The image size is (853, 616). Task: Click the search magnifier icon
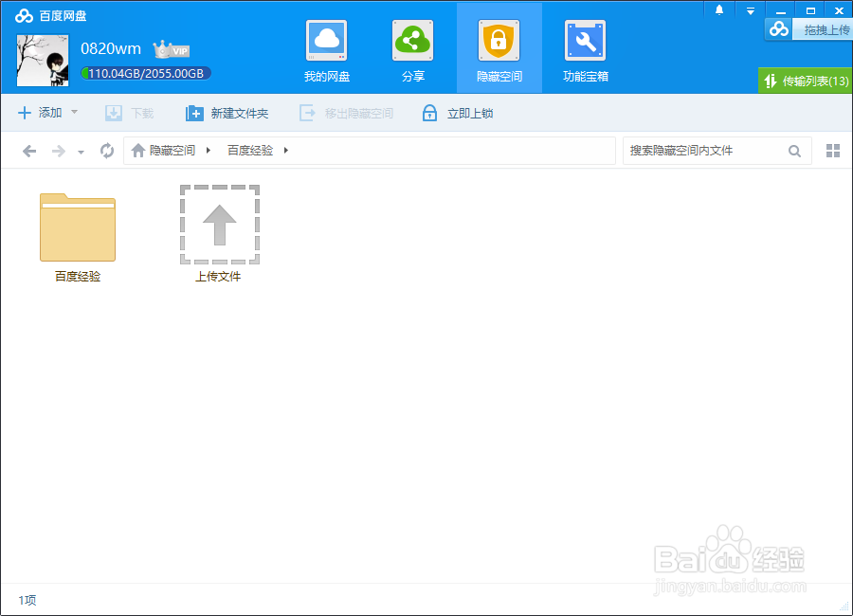[x=794, y=152]
